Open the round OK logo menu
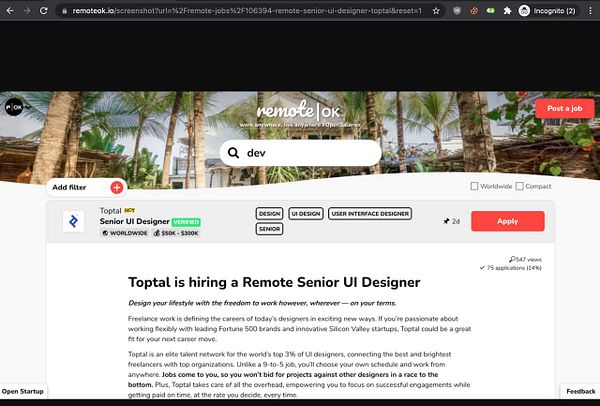Screen dimensions: 600x406 (14, 107)
